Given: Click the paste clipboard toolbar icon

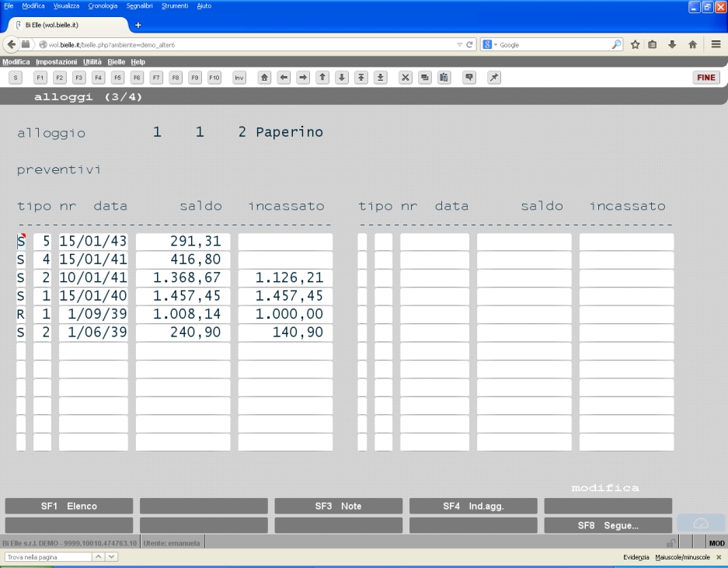Looking at the screenshot, I should point(444,78).
